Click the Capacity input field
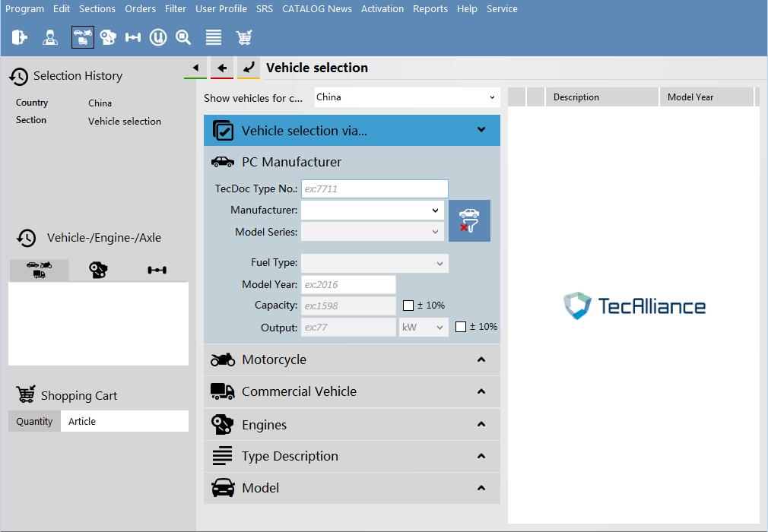 click(x=348, y=306)
